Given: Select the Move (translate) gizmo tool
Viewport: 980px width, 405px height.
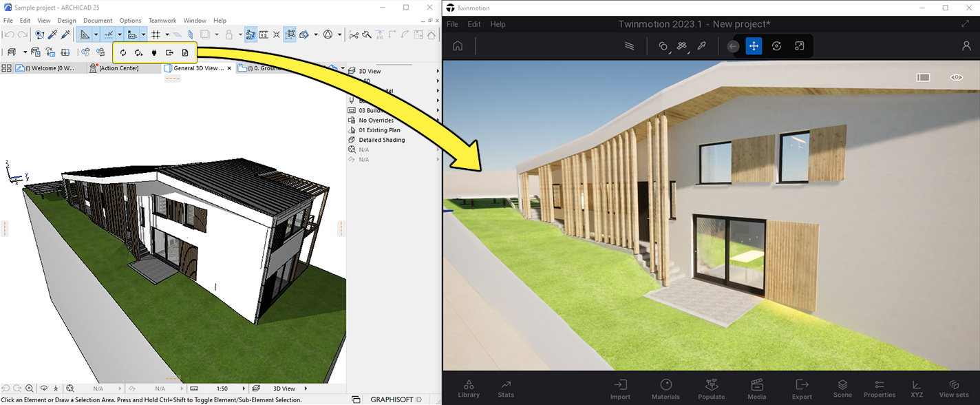Looking at the screenshot, I should click(754, 46).
